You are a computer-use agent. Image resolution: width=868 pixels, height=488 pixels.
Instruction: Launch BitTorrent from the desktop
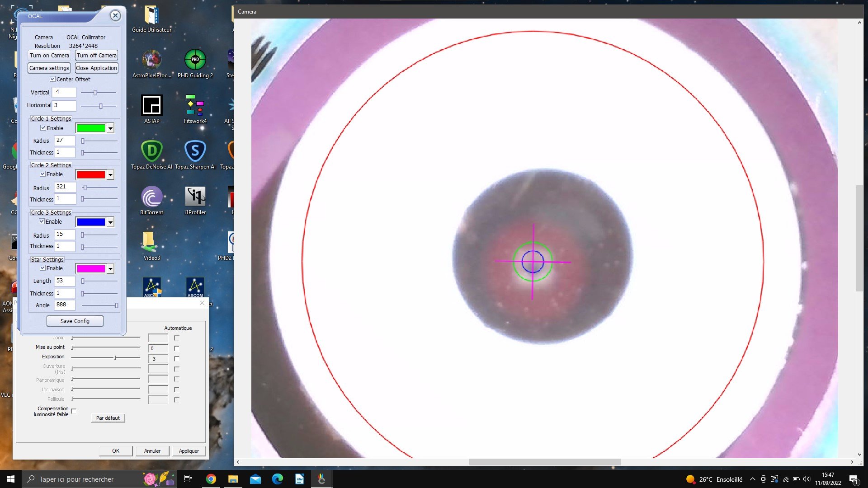click(x=151, y=201)
